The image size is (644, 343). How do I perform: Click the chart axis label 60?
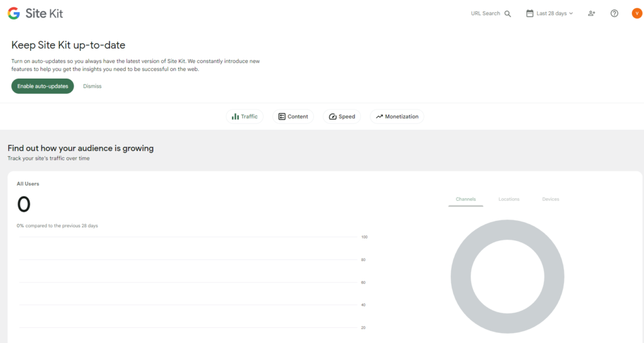point(364,283)
